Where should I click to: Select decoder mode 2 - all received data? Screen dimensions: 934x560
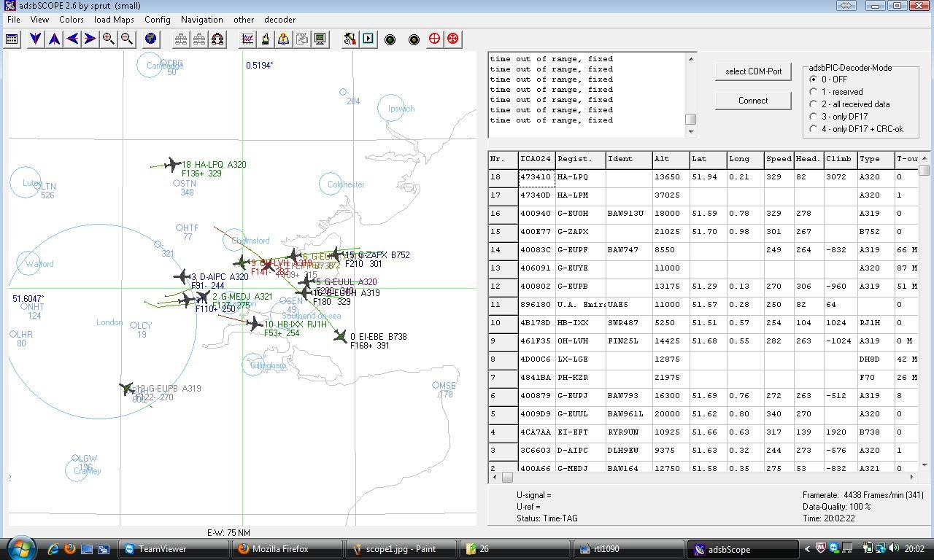click(x=850, y=104)
